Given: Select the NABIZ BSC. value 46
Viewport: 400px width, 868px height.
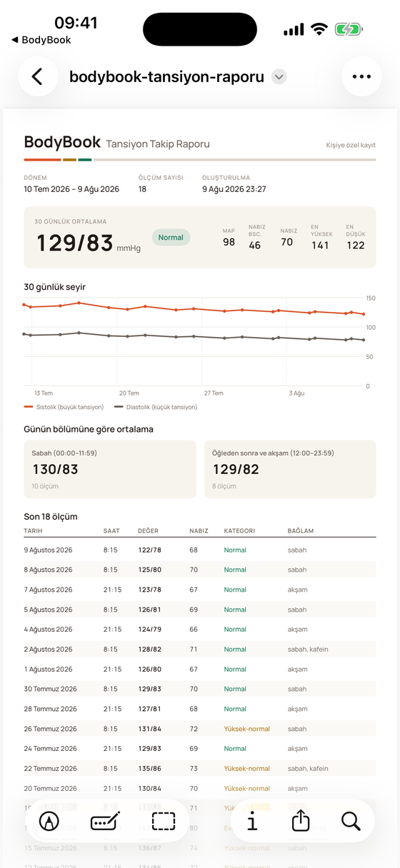Looking at the screenshot, I should pos(254,246).
